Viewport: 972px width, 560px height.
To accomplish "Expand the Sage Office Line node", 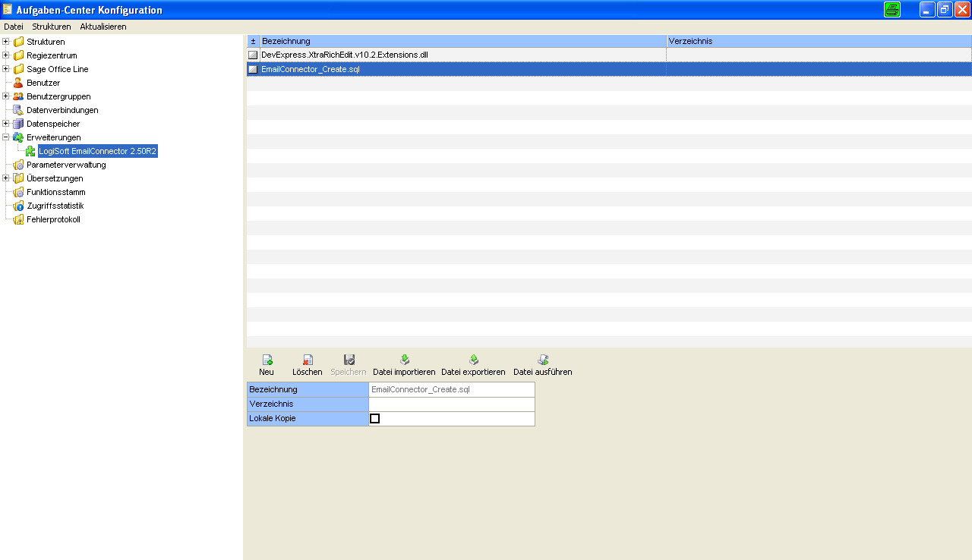I will [6, 69].
